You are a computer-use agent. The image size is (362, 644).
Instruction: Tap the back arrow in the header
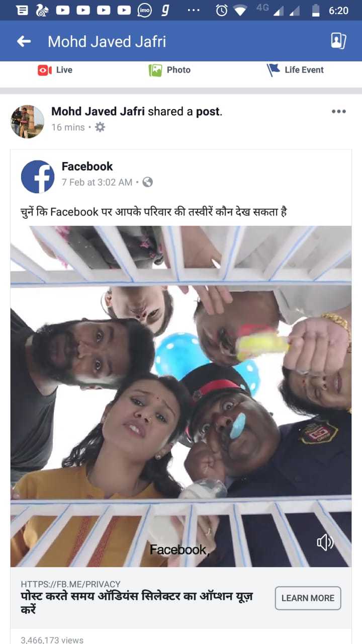click(24, 41)
